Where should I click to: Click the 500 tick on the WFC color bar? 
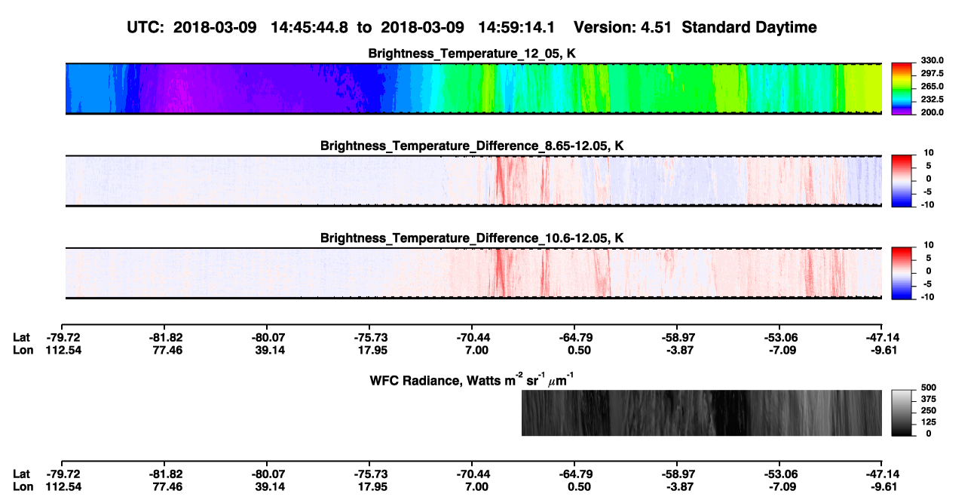pos(929,388)
